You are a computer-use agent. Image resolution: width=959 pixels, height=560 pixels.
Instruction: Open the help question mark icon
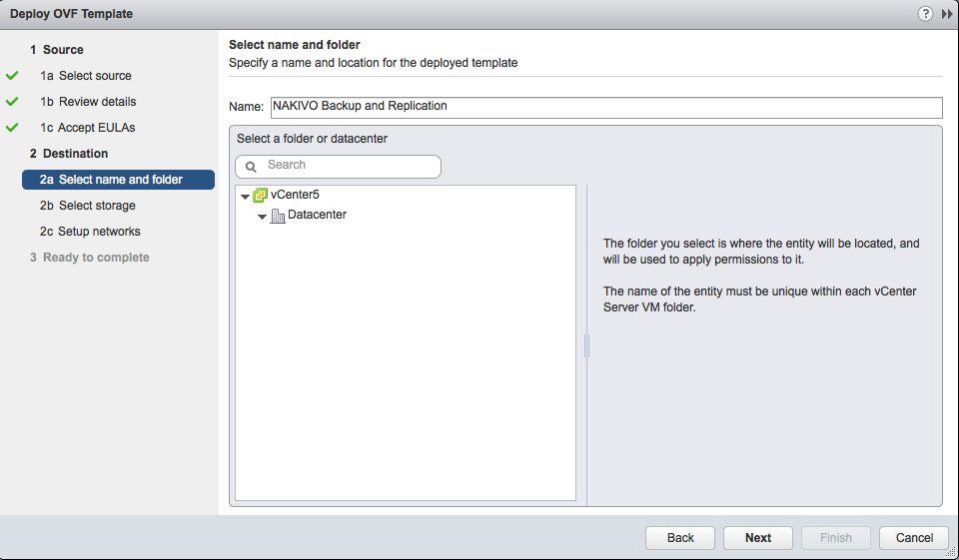coord(925,13)
